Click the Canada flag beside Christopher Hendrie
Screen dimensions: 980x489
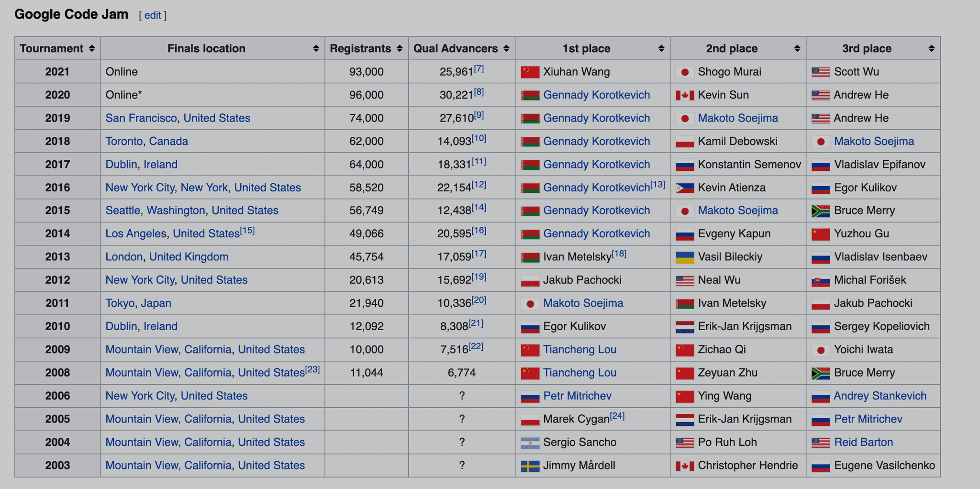tap(685, 466)
